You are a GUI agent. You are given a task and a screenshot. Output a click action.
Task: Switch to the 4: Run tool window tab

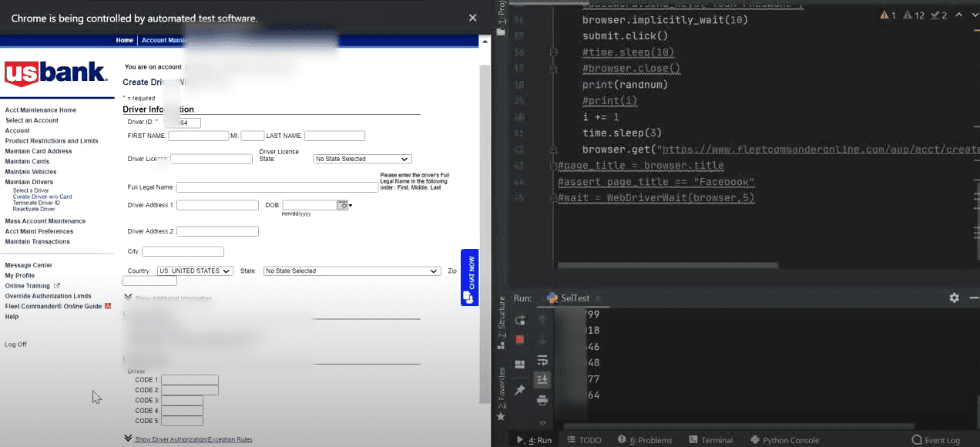534,440
